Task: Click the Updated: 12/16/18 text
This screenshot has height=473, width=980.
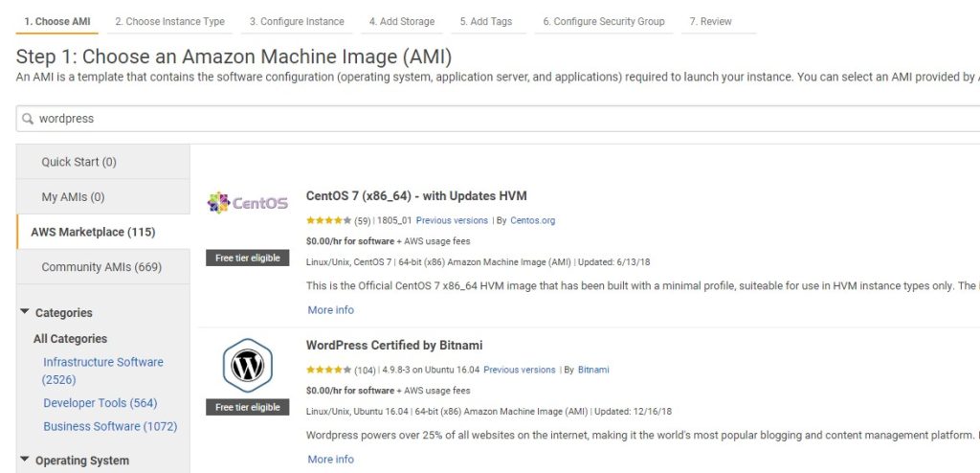Action: tap(634, 412)
